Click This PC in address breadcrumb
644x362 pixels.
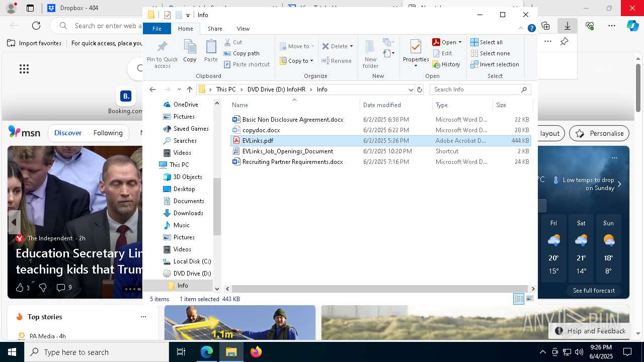[x=226, y=89]
